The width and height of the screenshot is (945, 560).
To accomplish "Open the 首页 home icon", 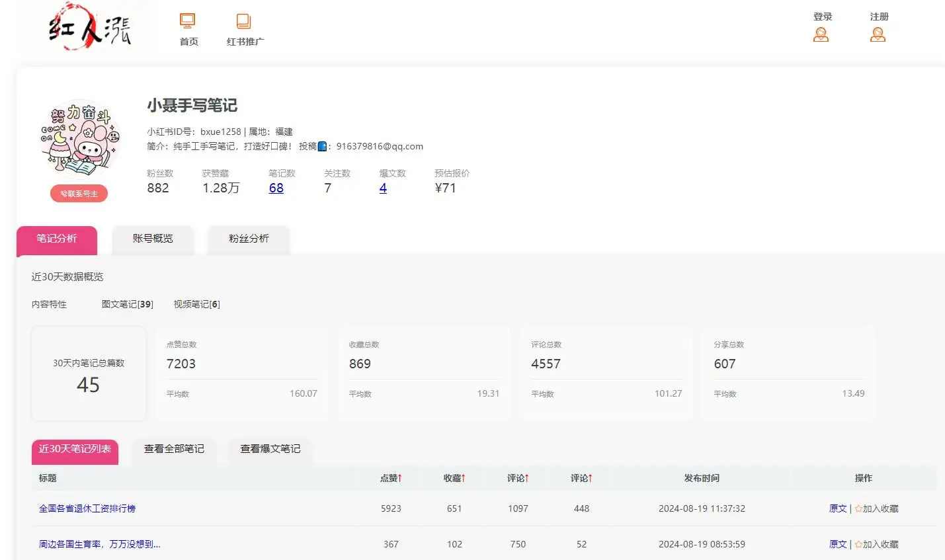I will pos(187,20).
